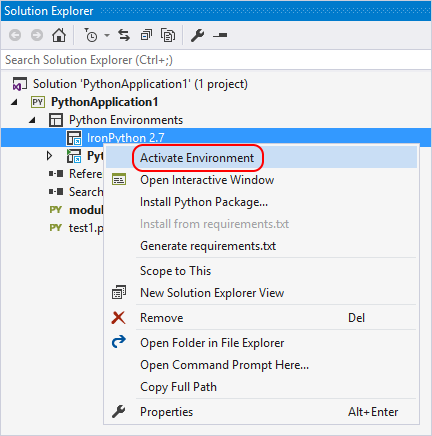Click the PY icon beside test1 file
Screen dimensions: 432x436
click(55, 228)
